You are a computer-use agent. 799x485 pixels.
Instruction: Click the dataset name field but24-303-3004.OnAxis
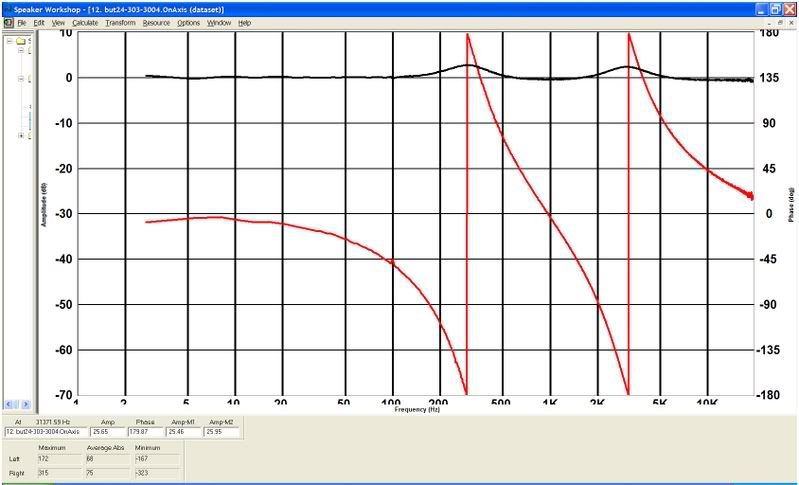tap(45, 432)
